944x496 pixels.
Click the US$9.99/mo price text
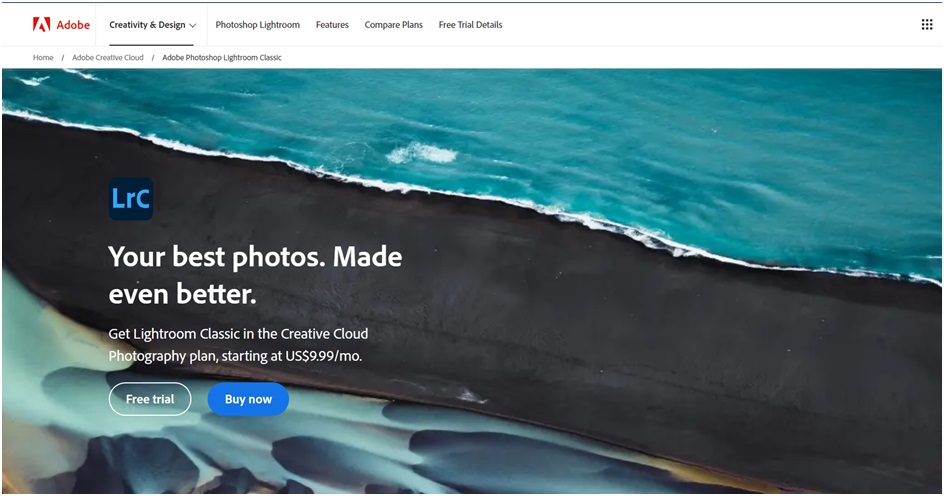[x=324, y=355]
